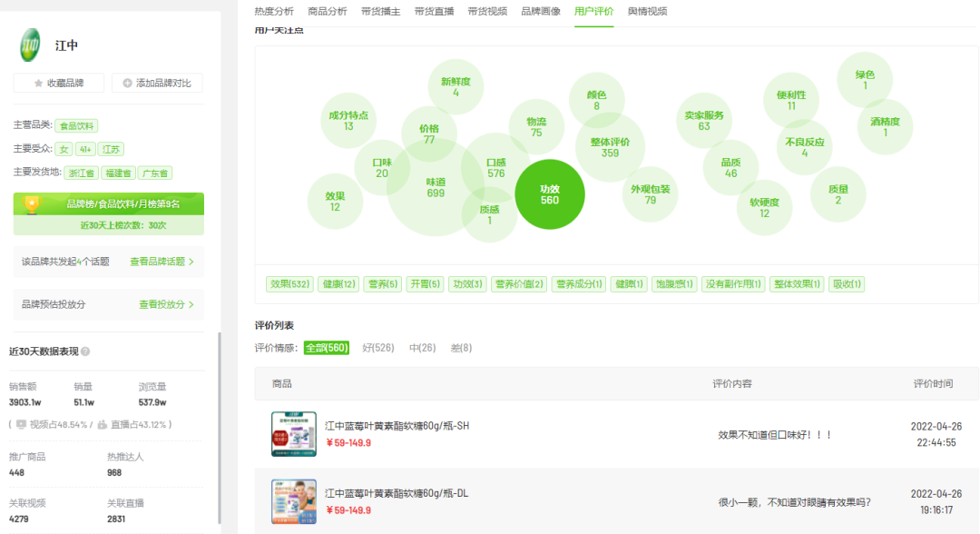Open product link 江中蓝莓叶黄素酯软糖60g/瓶-SH
980x534 pixels.
coord(397,426)
